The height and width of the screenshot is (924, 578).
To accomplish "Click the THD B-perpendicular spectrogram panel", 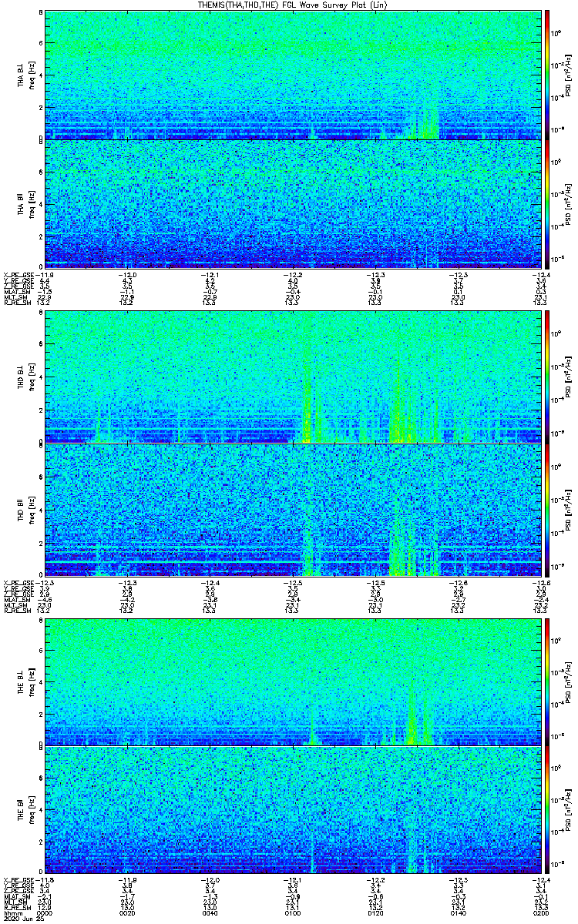I will pos(294,377).
